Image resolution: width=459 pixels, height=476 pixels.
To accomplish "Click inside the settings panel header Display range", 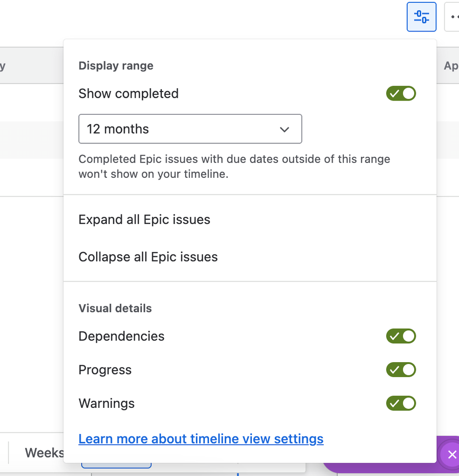I will 116,65.
